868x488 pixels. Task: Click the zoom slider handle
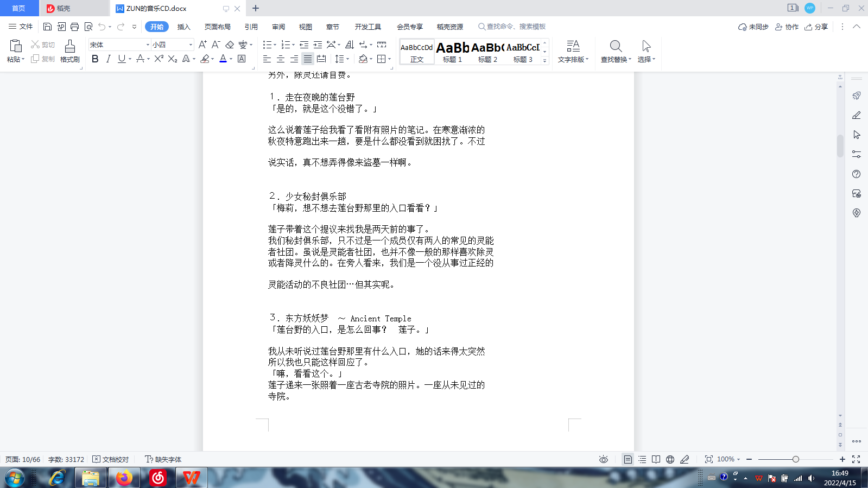coord(795,459)
